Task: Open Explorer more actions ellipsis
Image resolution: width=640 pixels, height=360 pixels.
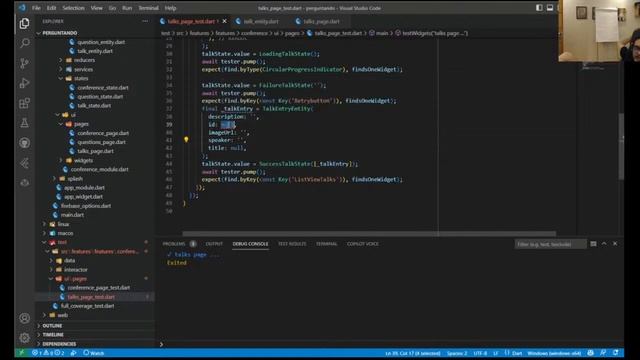Action: [145, 21]
